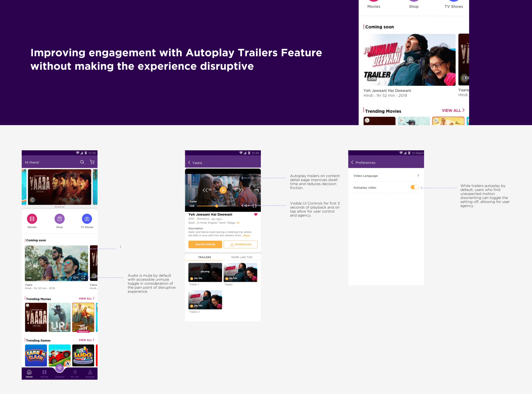Click fullscreen icon on Yaara coming soon trailer
This screenshot has width=532, height=394.
[x=83, y=277]
